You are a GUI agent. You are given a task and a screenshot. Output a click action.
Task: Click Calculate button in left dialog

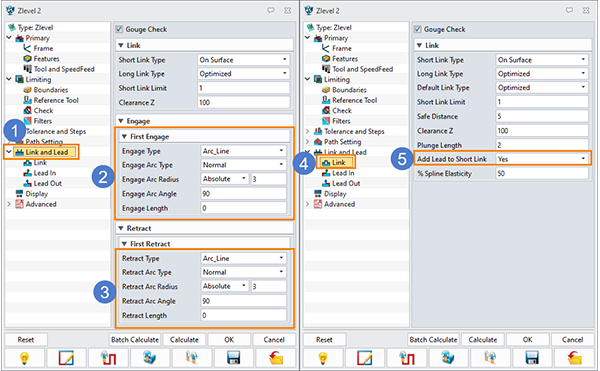[184, 340]
